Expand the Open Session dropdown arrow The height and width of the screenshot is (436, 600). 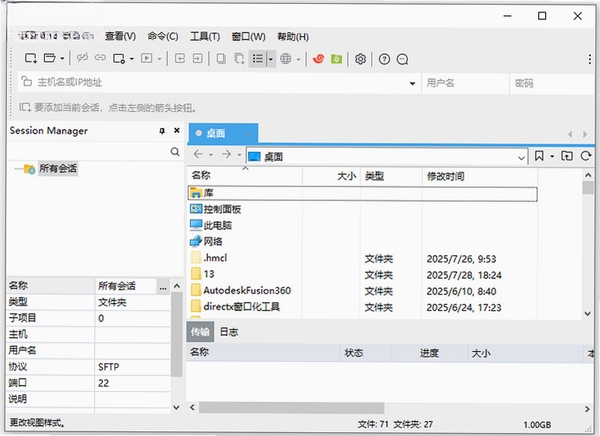coord(62,59)
